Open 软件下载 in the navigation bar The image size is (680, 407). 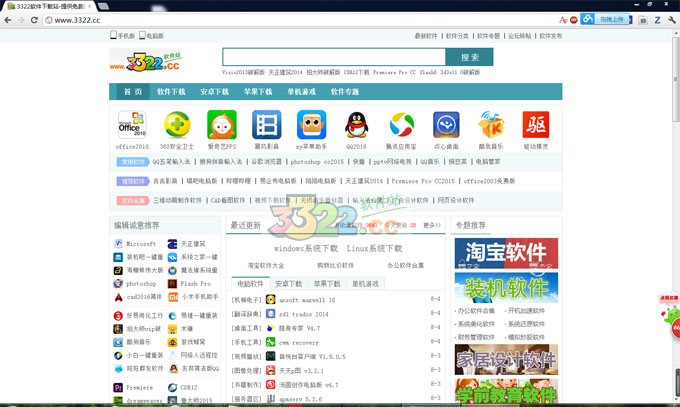171,92
